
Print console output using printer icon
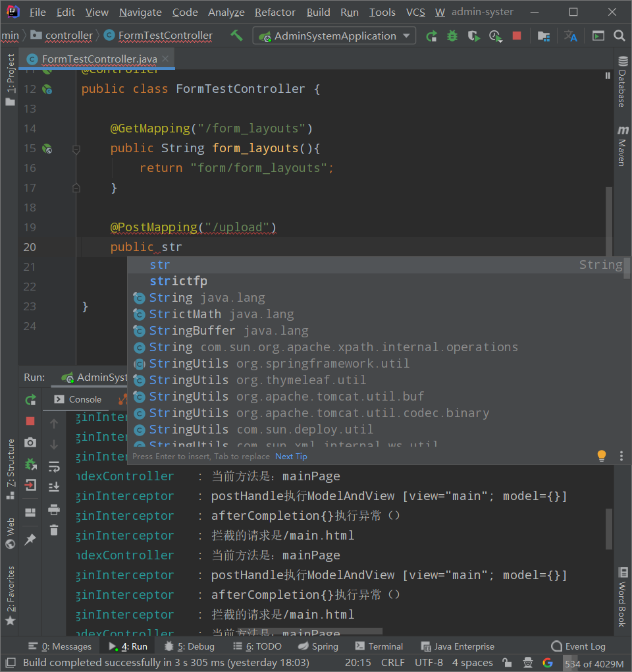click(x=54, y=509)
